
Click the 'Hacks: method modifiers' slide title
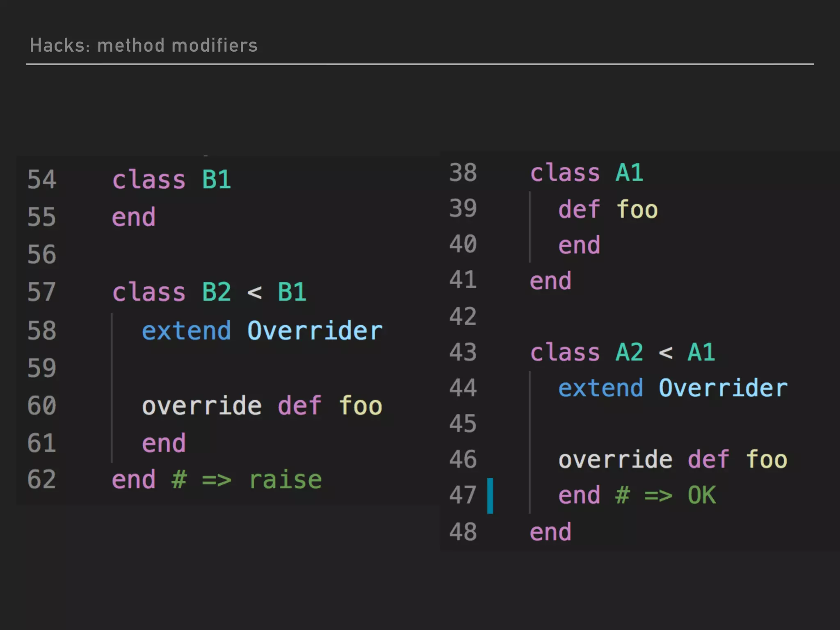point(144,45)
